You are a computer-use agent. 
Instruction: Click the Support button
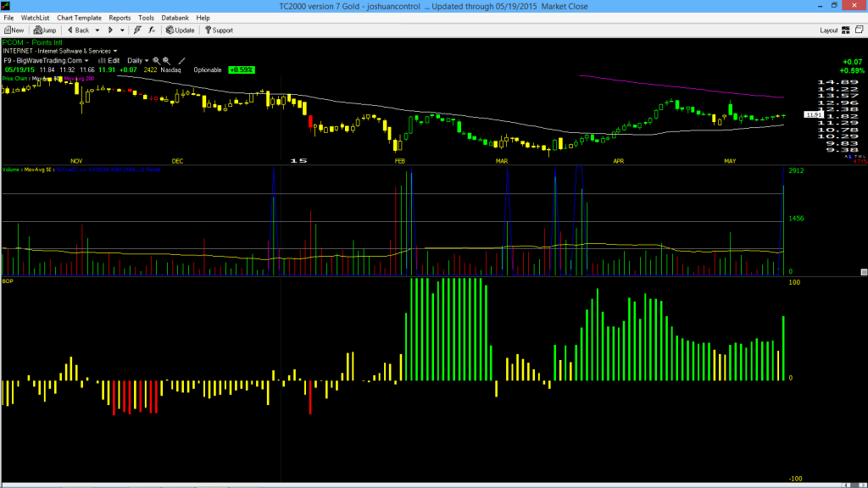[x=219, y=30]
